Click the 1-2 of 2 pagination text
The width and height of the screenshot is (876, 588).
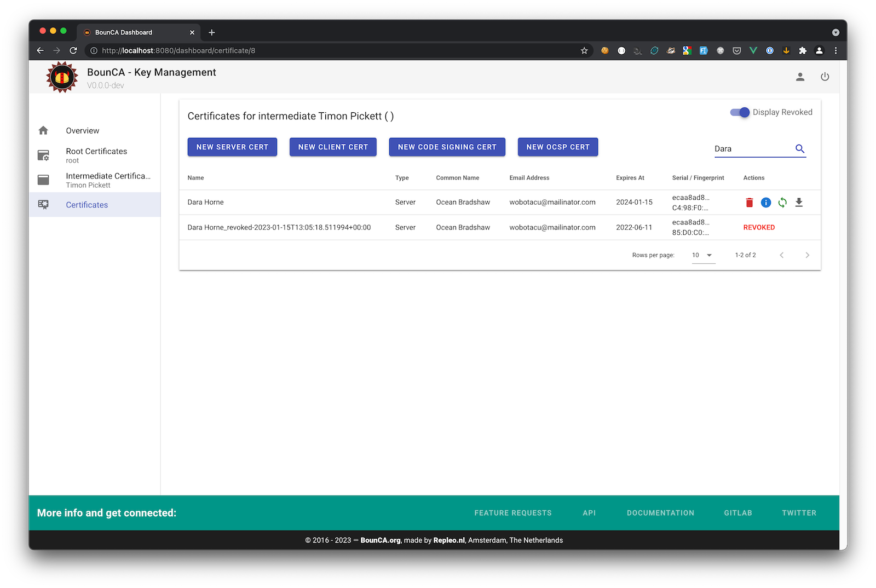745,255
